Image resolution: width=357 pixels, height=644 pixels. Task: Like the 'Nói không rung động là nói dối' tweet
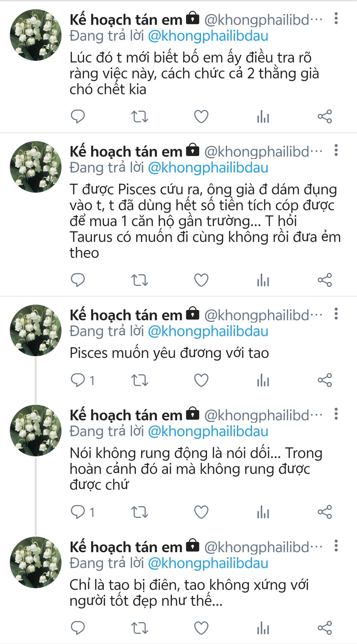(201, 512)
